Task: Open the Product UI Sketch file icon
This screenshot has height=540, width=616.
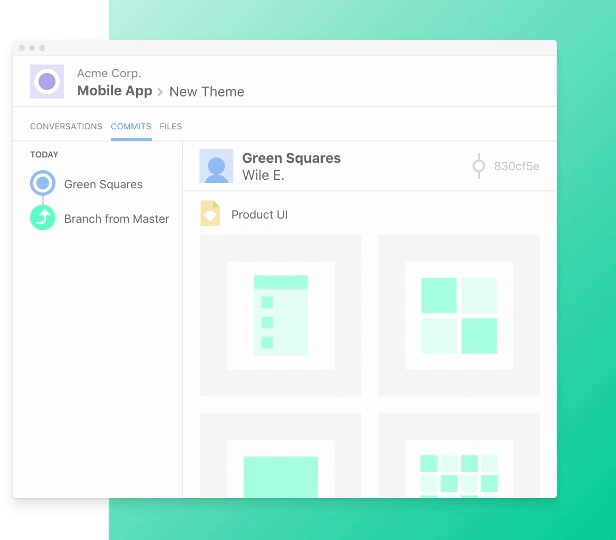Action: (x=210, y=213)
